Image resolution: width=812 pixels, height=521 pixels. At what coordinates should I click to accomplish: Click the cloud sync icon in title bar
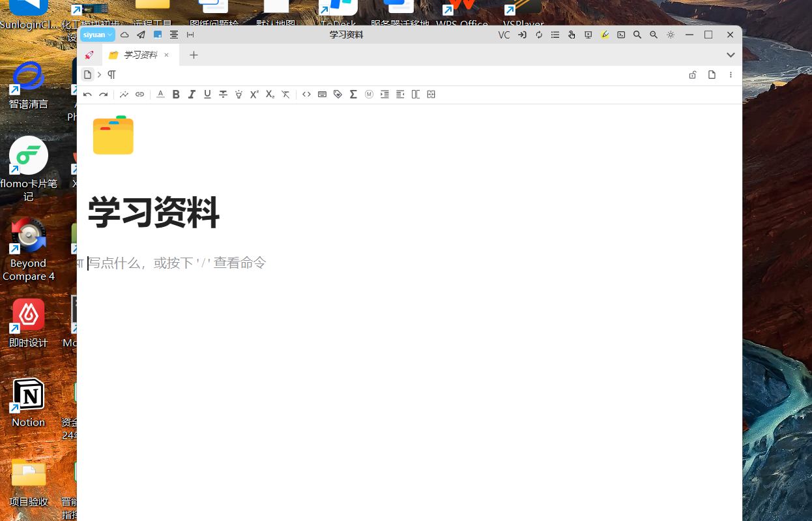click(124, 35)
